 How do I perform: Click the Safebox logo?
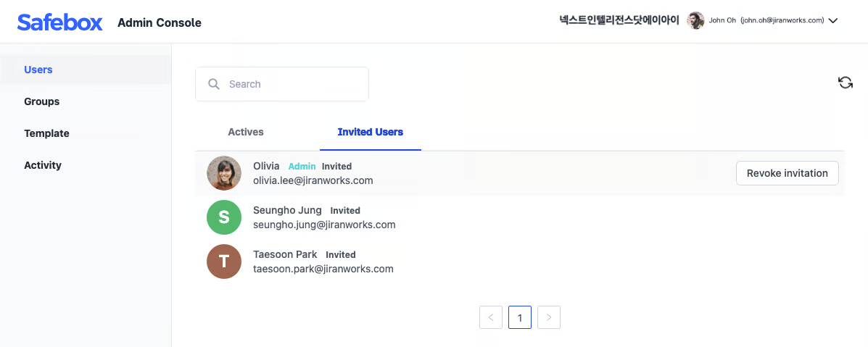60,22
